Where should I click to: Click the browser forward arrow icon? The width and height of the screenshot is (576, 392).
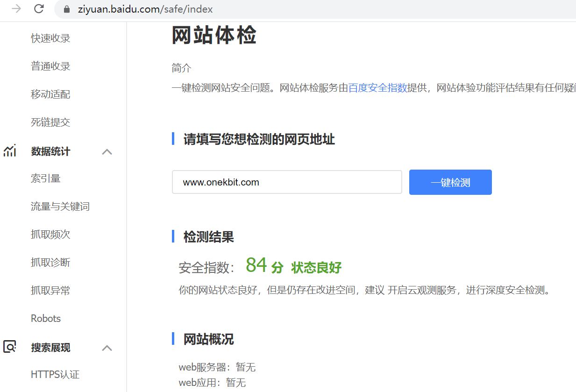(x=16, y=8)
